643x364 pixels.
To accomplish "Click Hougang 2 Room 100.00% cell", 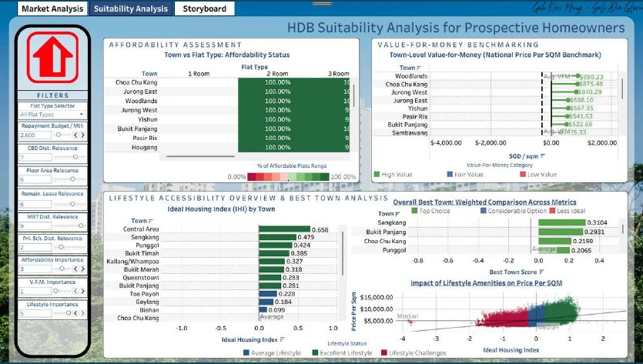I will pyautogui.click(x=278, y=147).
